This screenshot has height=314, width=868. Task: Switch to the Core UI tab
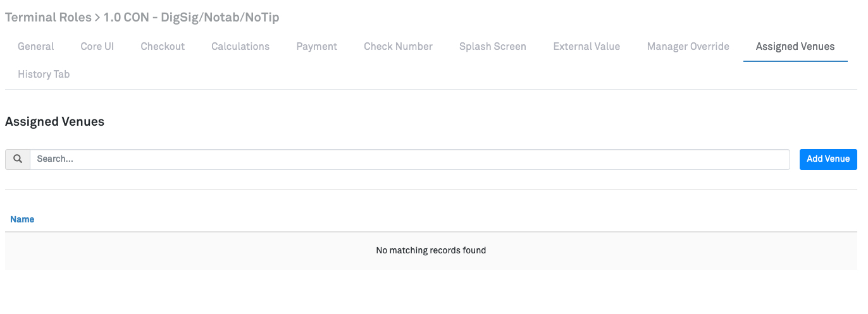97,46
